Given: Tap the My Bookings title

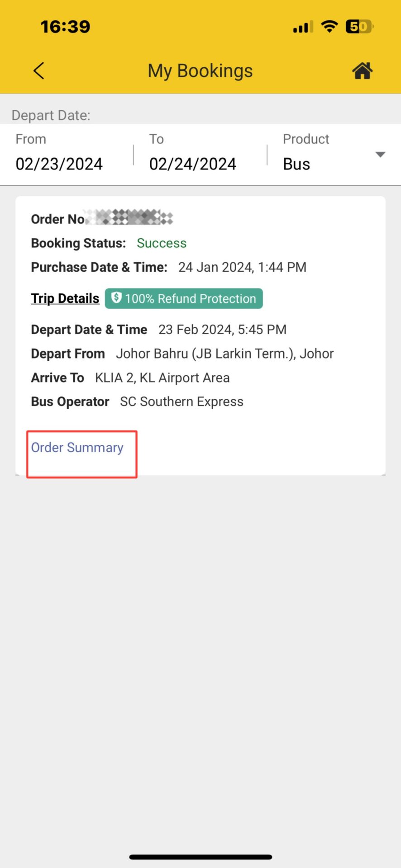Looking at the screenshot, I should (x=200, y=71).
